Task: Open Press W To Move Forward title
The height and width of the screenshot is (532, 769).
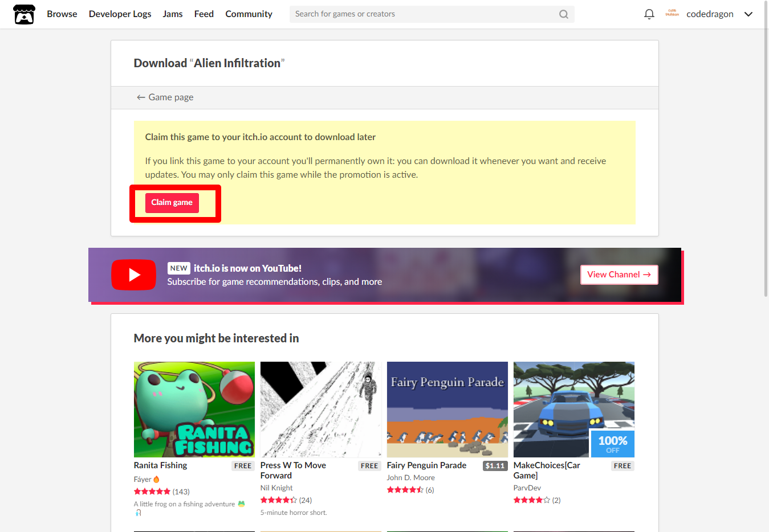Action: 293,470
